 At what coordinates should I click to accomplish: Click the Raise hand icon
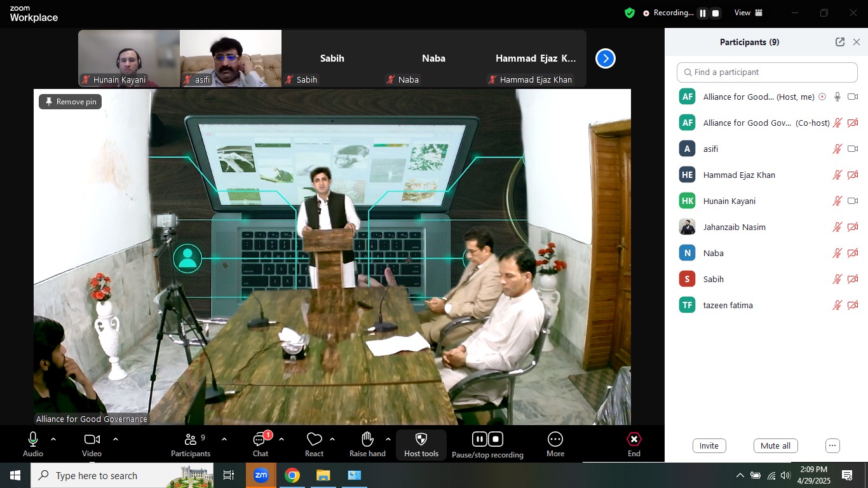[x=367, y=440]
